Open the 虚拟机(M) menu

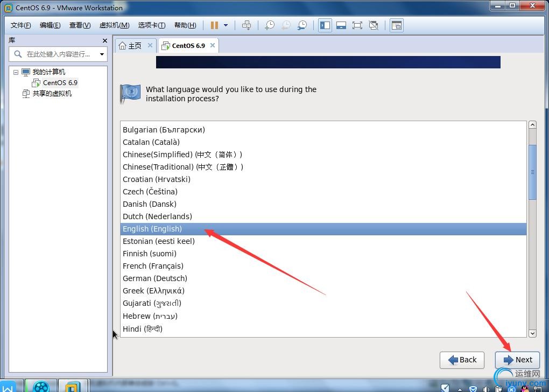click(115, 25)
